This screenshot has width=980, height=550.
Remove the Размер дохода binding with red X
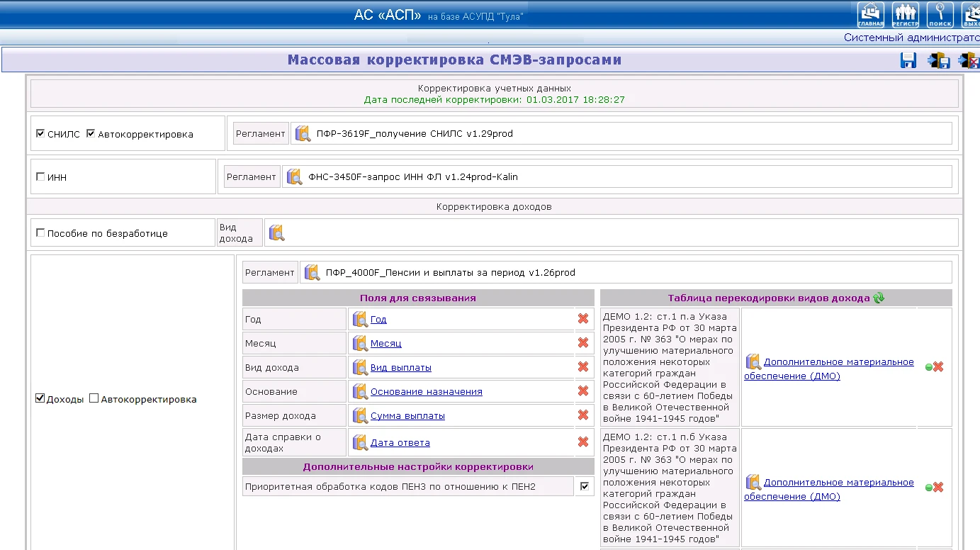tap(583, 415)
